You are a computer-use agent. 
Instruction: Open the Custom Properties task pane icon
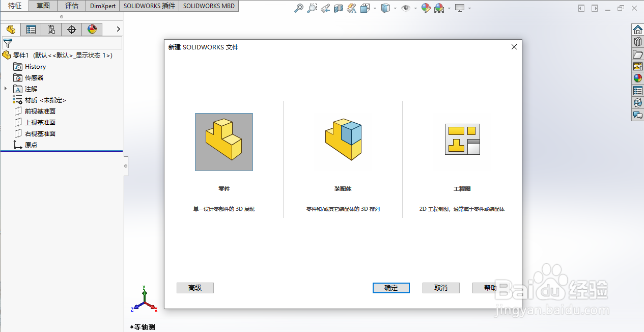pos(637,91)
